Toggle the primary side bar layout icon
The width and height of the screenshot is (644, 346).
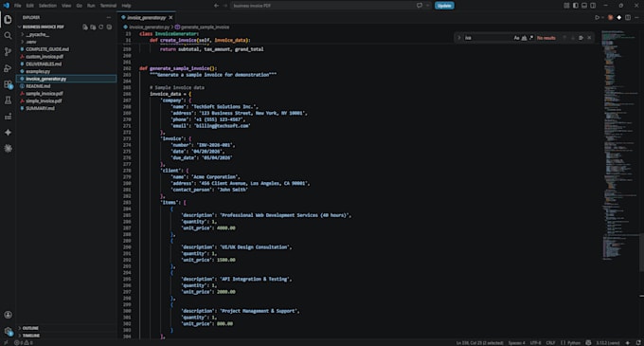pyautogui.click(x=576, y=6)
